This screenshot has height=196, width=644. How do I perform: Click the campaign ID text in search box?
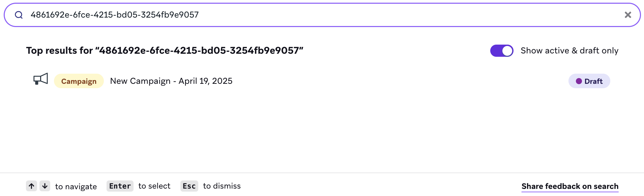point(115,15)
